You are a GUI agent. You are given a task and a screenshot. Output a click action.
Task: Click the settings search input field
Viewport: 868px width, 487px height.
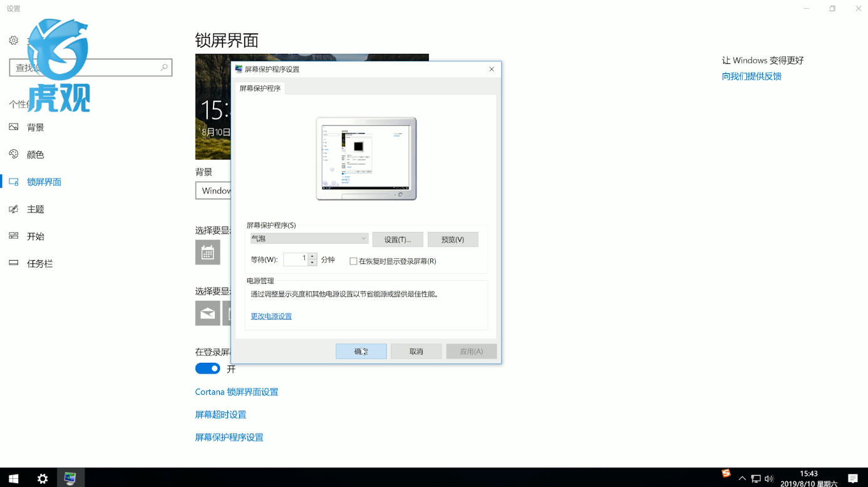tap(91, 67)
